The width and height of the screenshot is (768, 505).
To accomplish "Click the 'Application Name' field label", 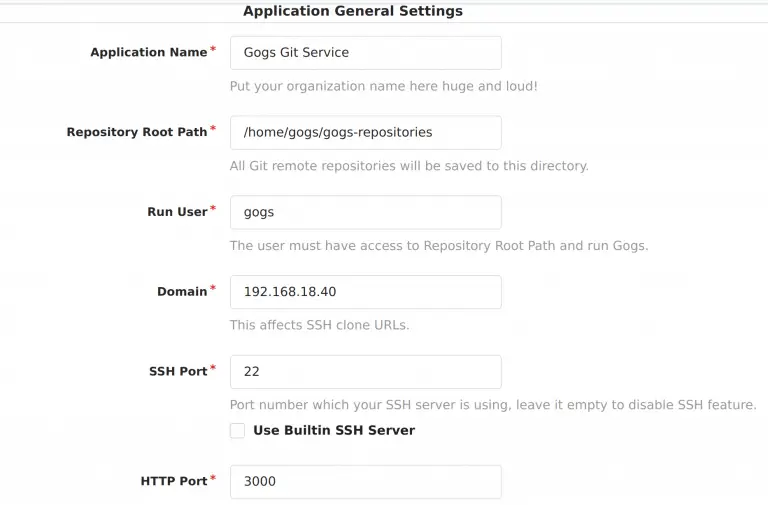I will click(148, 53).
